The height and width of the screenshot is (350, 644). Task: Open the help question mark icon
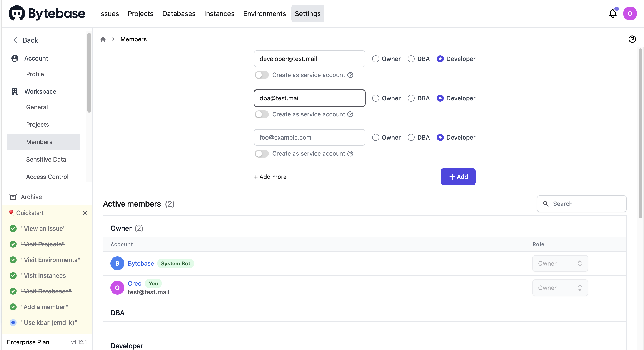[x=632, y=39]
